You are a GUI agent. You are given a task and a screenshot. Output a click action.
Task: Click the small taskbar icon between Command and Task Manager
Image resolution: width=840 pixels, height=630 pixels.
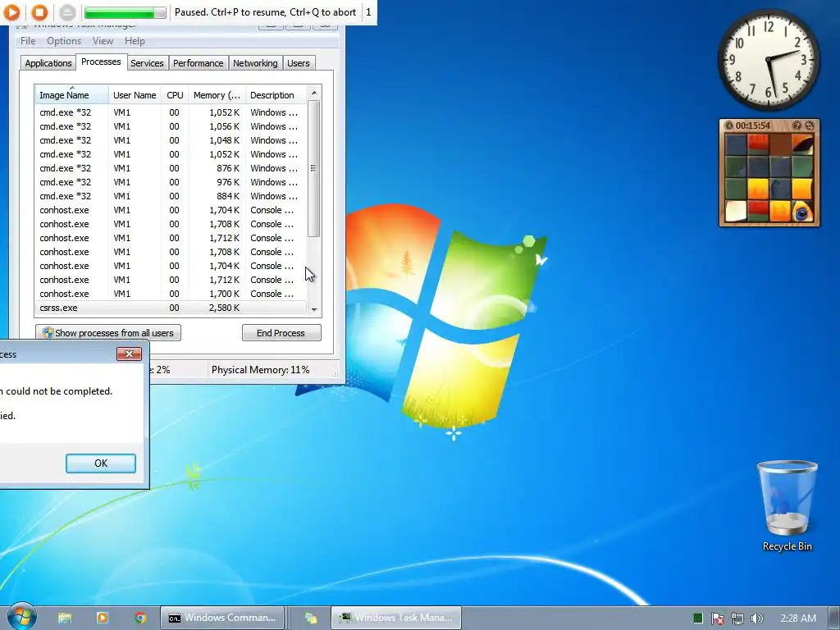(311, 618)
